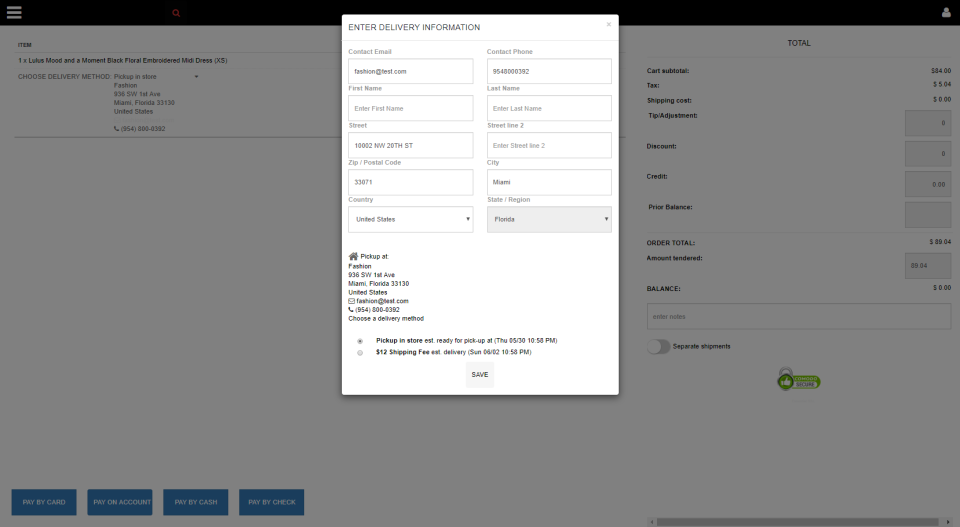Click the Save button
The image size is (960, 527).
click(x=480, y=375)
